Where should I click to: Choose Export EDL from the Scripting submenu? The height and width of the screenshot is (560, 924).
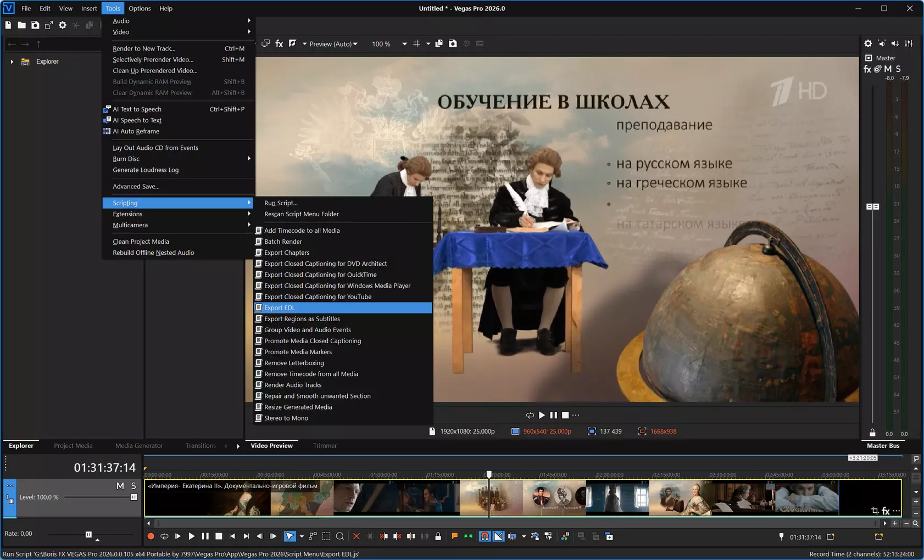click(343, 308)
